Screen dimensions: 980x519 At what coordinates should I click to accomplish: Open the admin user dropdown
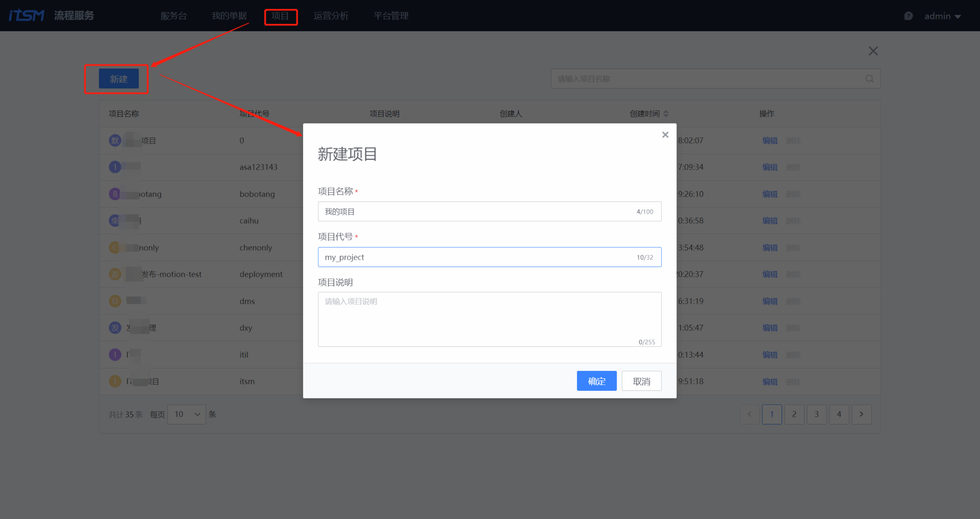point(942,16)
